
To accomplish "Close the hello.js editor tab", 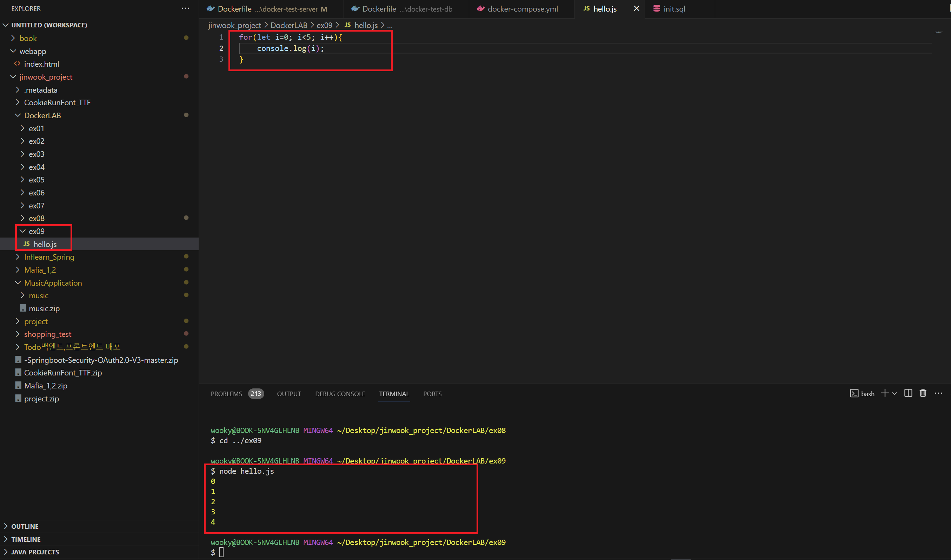I will [x=636, y=8].
